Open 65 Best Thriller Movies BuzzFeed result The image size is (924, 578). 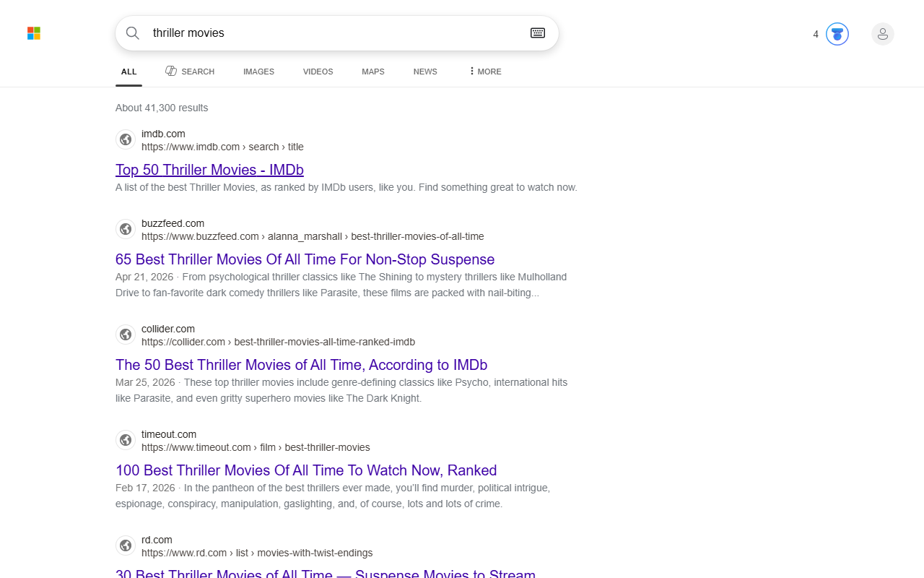(x=305, y=259)
